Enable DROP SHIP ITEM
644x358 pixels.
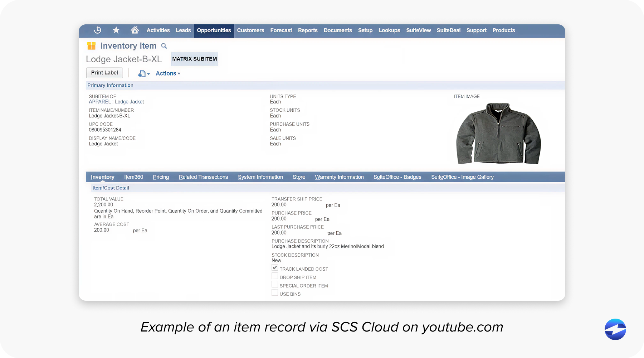tap(275, 276)
